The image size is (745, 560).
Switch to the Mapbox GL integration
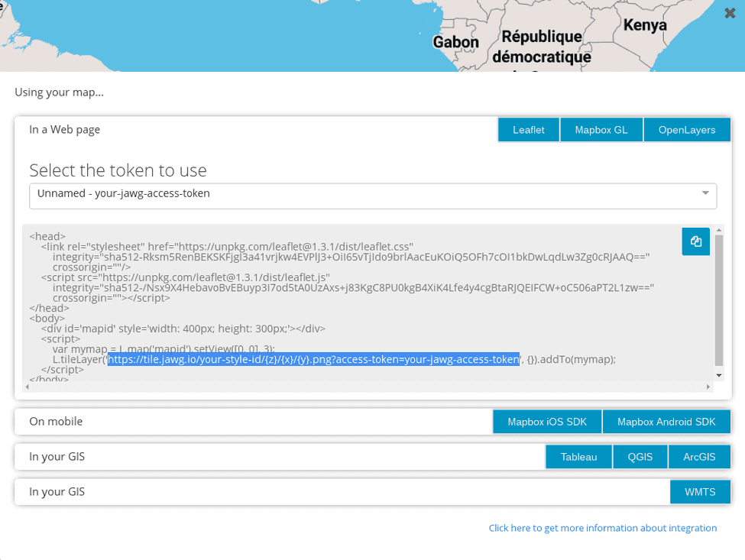pyautogui.click(x=601, y=129)
